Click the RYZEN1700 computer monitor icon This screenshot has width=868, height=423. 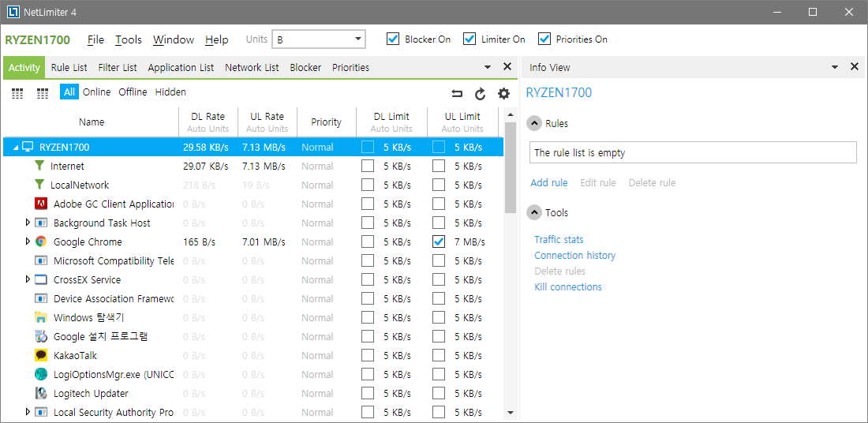(x=28, y=147)
